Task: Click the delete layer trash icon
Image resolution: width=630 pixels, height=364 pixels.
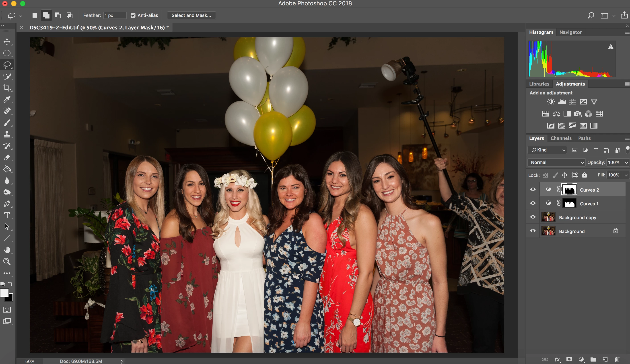Action: click(x=617, y=359)
